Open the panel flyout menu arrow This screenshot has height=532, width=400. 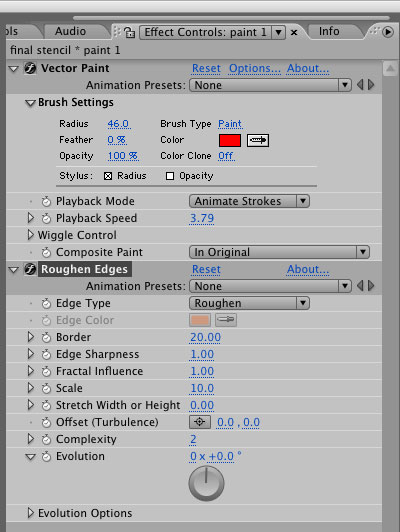(388, 32)
